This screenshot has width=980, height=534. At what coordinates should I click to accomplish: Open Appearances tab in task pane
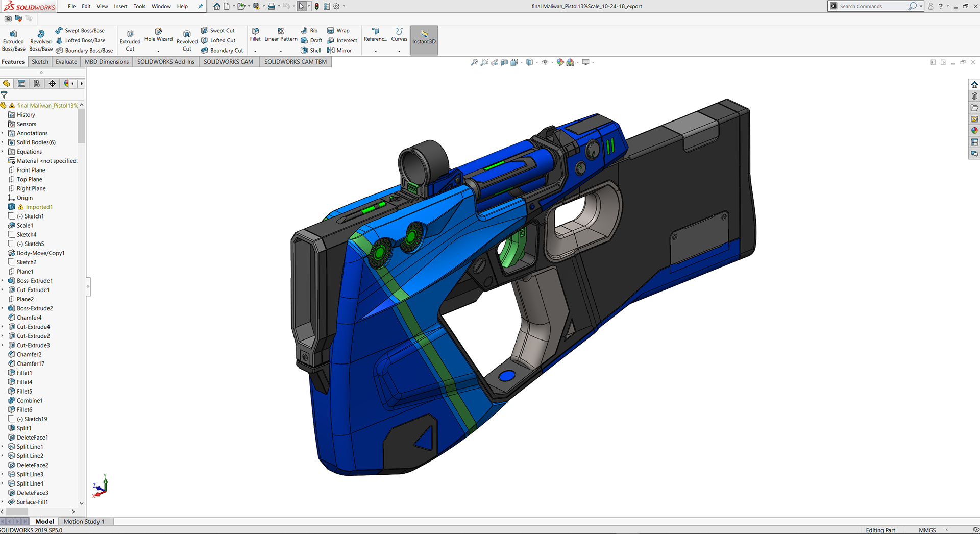coord(974,131)
